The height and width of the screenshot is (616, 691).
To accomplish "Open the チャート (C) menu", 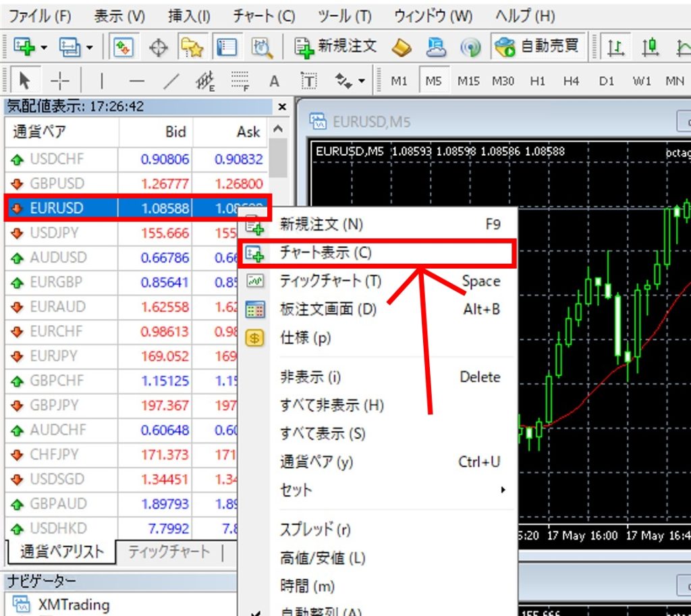I will [x=264, y=16].
